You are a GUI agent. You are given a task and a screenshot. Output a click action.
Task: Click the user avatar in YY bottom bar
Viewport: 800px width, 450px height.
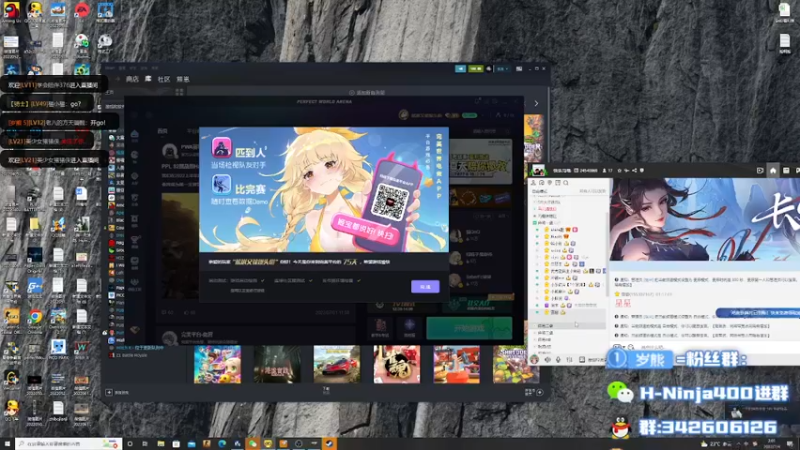534,359
